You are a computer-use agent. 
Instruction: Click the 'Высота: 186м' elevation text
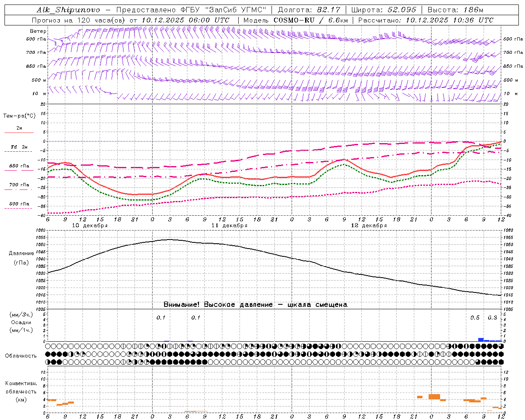point(455,10)
